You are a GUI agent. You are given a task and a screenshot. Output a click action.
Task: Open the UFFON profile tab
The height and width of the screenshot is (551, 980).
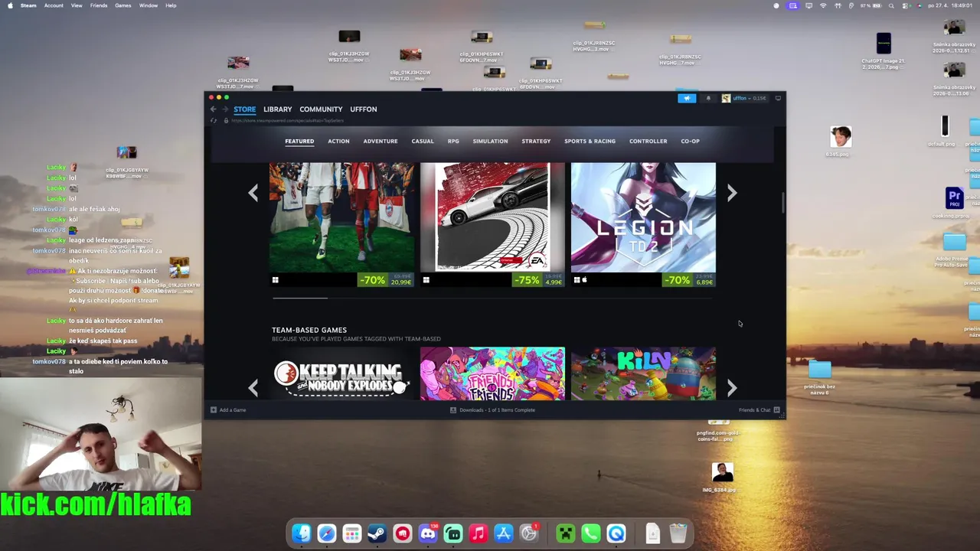pos(363,109)
